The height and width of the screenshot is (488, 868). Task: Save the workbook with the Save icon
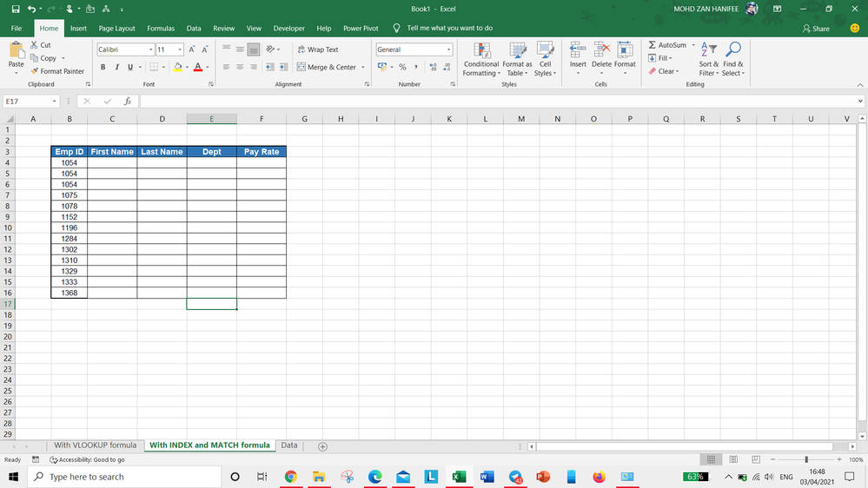pyautogui.click(x=16, y=9)
